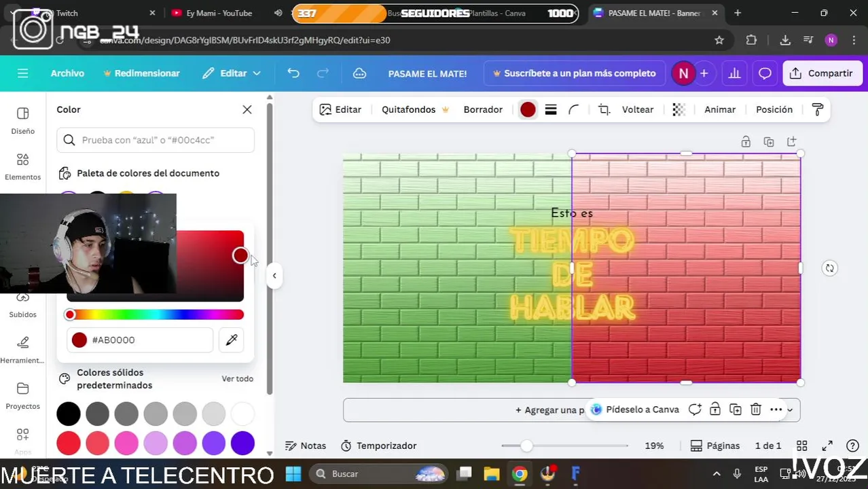
Task: Click the Compartir button
Action: click(x=822, y=73)
